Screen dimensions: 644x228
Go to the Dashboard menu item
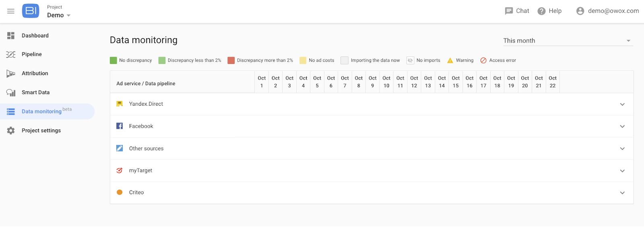(35, 36)
